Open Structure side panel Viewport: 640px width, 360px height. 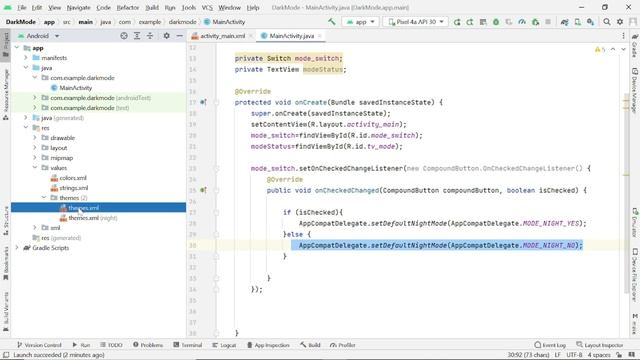[6, 220]
